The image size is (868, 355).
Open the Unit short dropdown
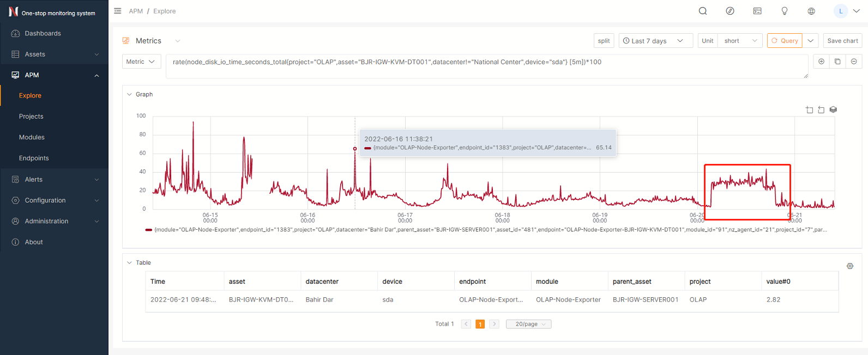(x=739, y=41)
